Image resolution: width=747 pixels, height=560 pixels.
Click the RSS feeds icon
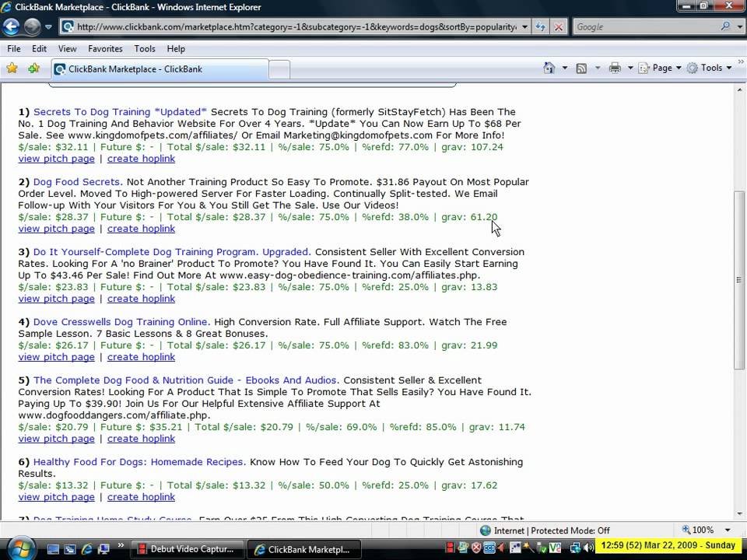pyautogui.click(x=581, y=68)
